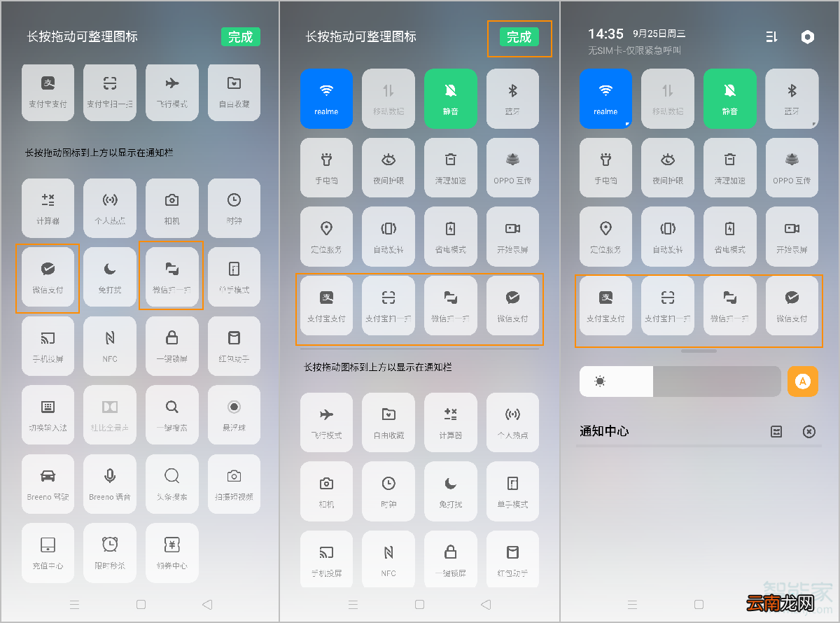
Task: Turn on 手电筒 flashlight in right screen
Action: point(605,167)
